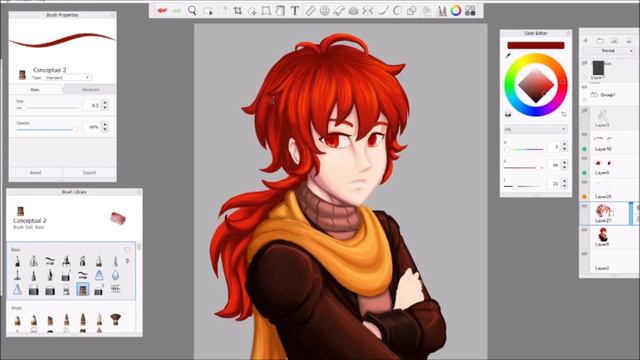Select the Fill bucket tool
This screenshot has width=640, height=360.
point(280,11)
